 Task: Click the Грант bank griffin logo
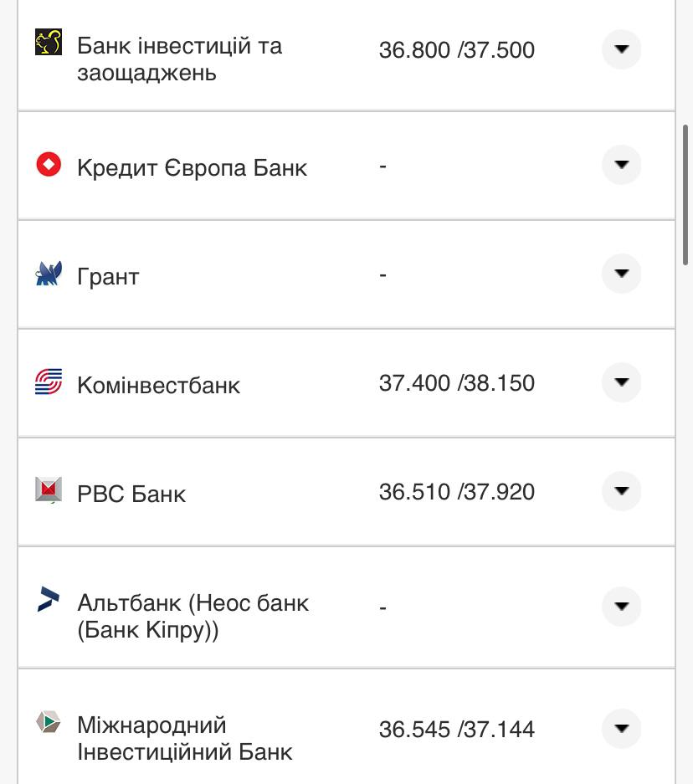click(x=49, y=274)
